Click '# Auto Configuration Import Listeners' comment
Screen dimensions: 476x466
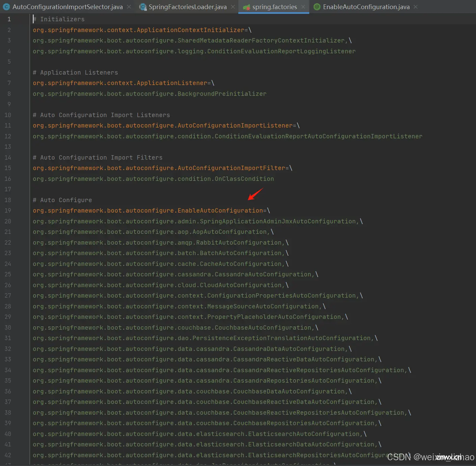(x=101, y=115)
